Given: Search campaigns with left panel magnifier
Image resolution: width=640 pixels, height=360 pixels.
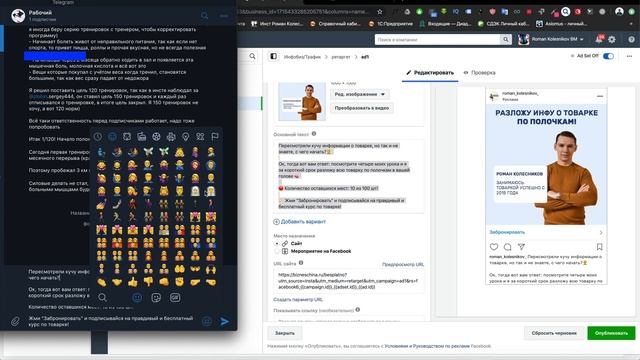Looking at the screenshot, I should pos(253,56).
